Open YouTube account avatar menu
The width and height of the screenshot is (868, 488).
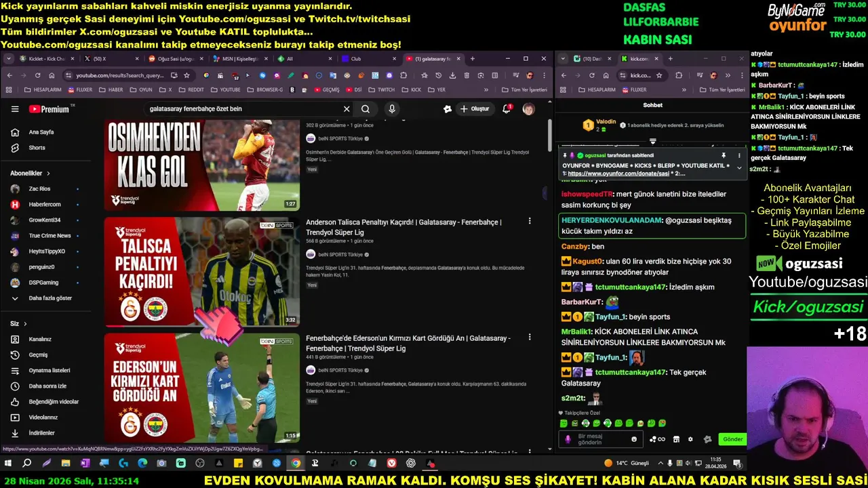coord(529,109)
